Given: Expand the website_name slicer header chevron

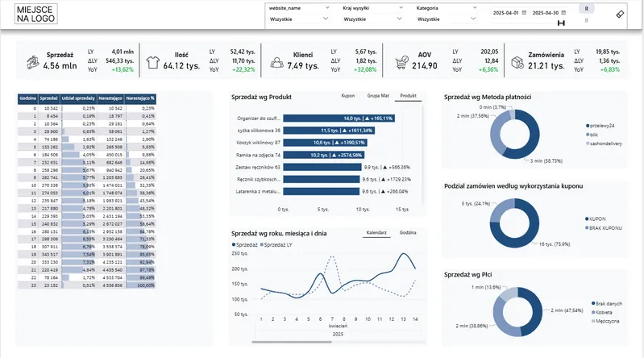Looking at the screenshot, I should point(327,8).
